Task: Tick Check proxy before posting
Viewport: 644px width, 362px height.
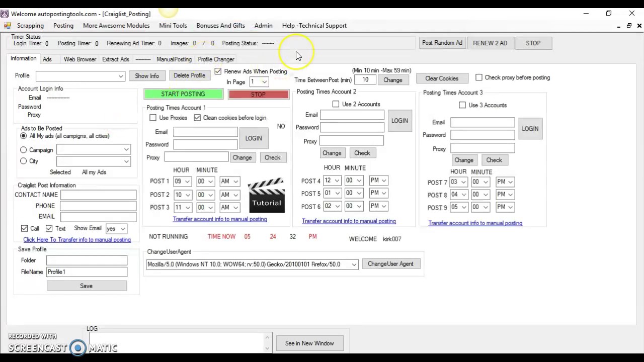Action: pyautogui.click(x=479, y=77)
